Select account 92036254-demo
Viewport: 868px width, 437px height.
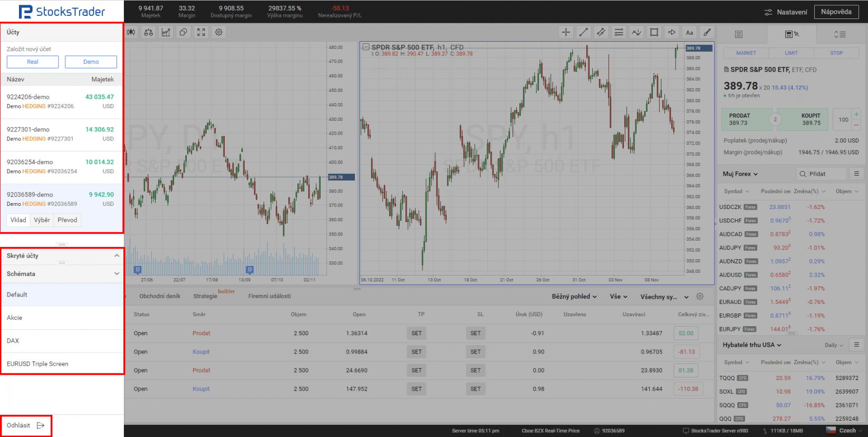click(x=61, y=167)
